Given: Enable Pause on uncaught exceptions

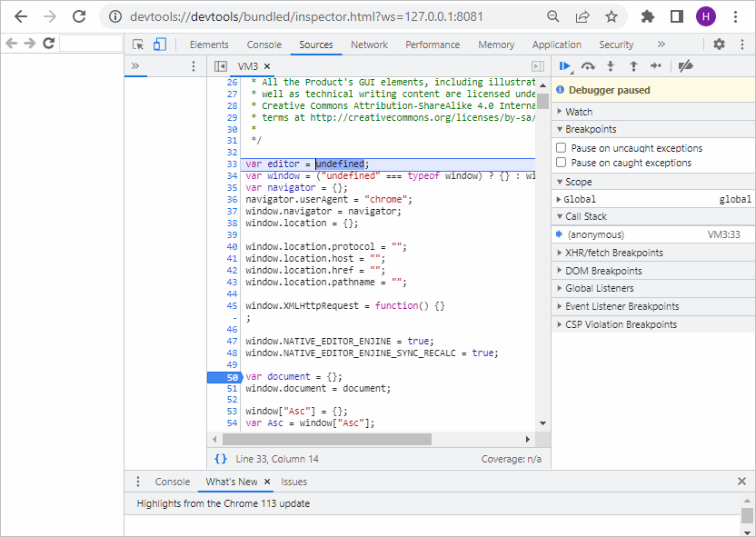Looking at the screenshot, I should click(x=562, y=147).
